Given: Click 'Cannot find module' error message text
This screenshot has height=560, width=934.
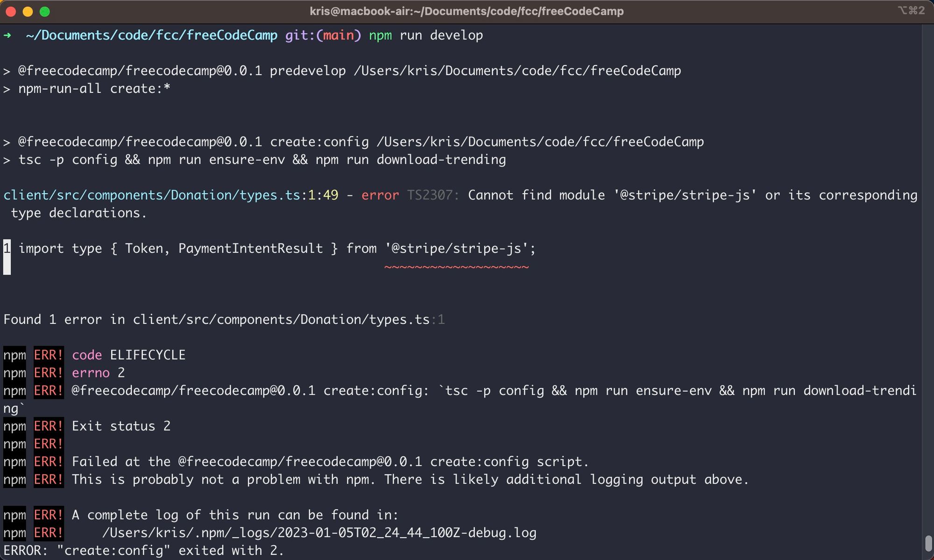Looking at the screenshot, I should click(x=693, y=195).
